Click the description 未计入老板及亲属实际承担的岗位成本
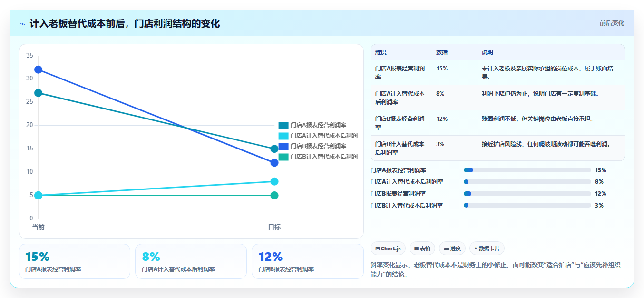 pos(547,72)
